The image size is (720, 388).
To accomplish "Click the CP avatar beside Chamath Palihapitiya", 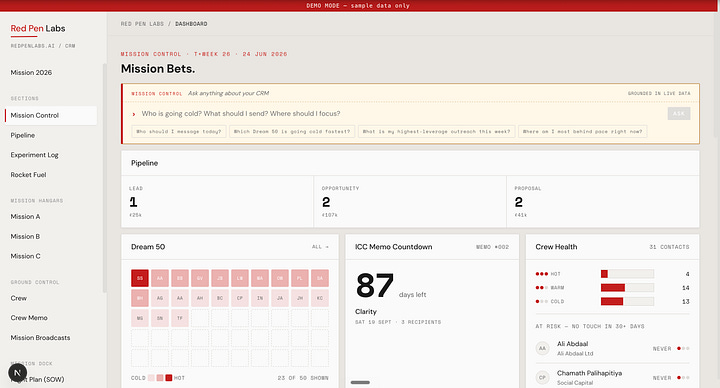I will click(x=543, y=377).
